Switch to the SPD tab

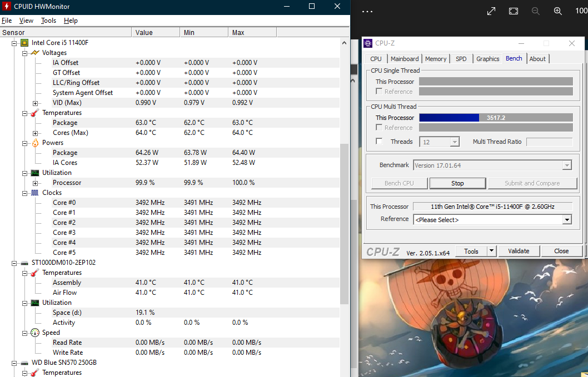[x=461, y=59]
